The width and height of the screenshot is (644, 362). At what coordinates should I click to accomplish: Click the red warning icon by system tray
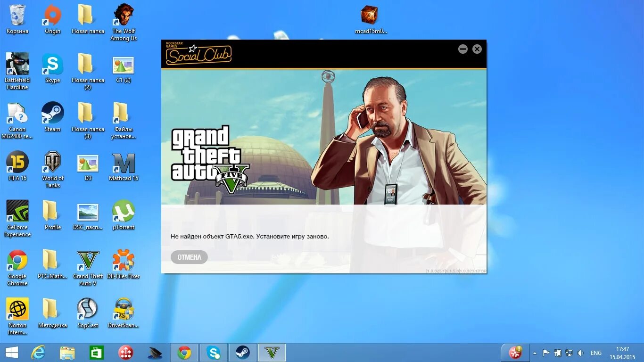[x=515, y=353]
